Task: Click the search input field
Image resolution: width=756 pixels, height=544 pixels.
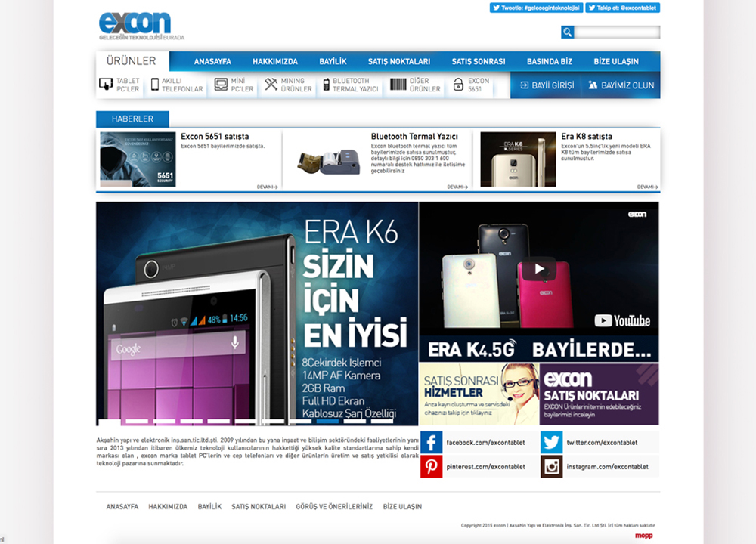Action: (617, 32)
